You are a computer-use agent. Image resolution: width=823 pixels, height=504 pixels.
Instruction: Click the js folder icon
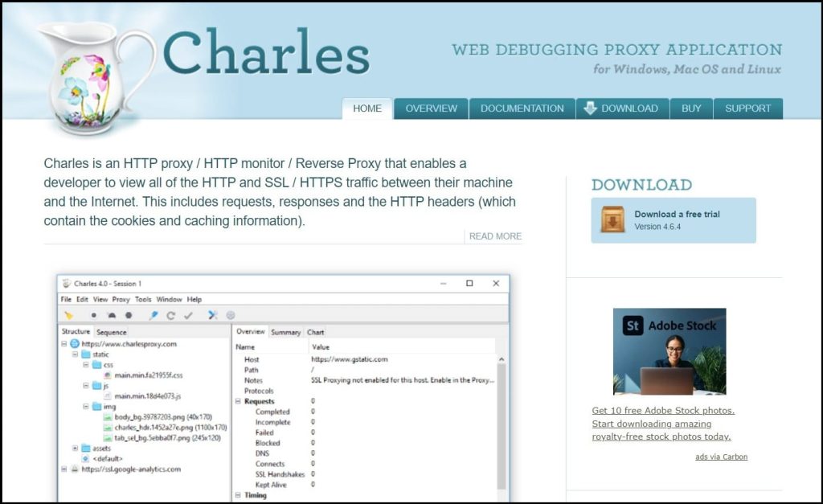96,386
